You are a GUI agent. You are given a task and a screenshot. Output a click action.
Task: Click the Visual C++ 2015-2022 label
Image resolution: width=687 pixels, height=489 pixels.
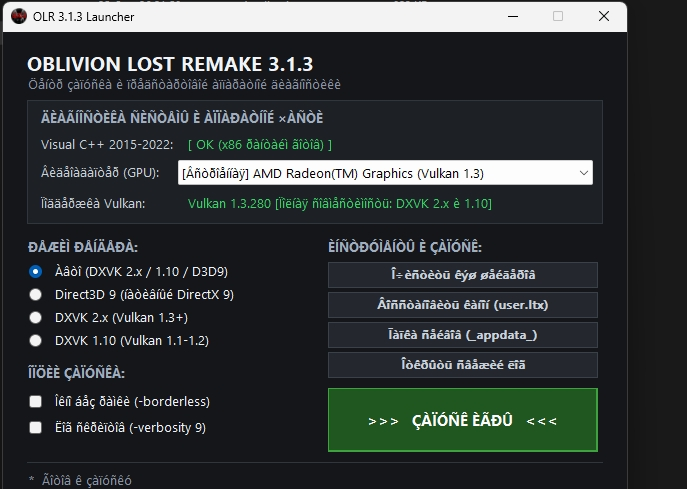point(107,145)
